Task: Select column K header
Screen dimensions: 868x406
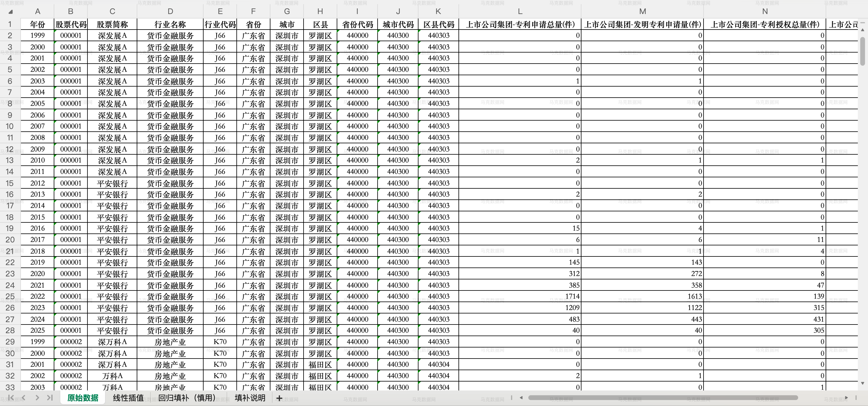Action: coord(438,11)
